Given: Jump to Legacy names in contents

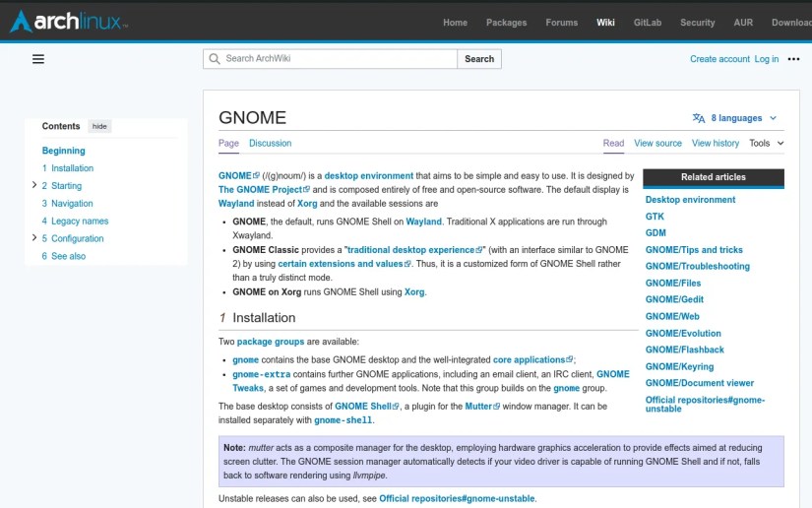Looking at the screenshot, I should click(x=75, y=222).
